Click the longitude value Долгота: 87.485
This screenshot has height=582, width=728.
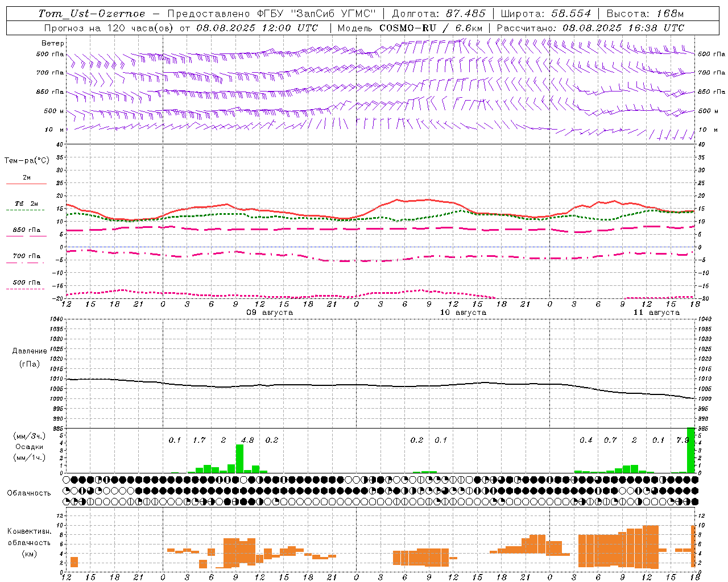439,14
